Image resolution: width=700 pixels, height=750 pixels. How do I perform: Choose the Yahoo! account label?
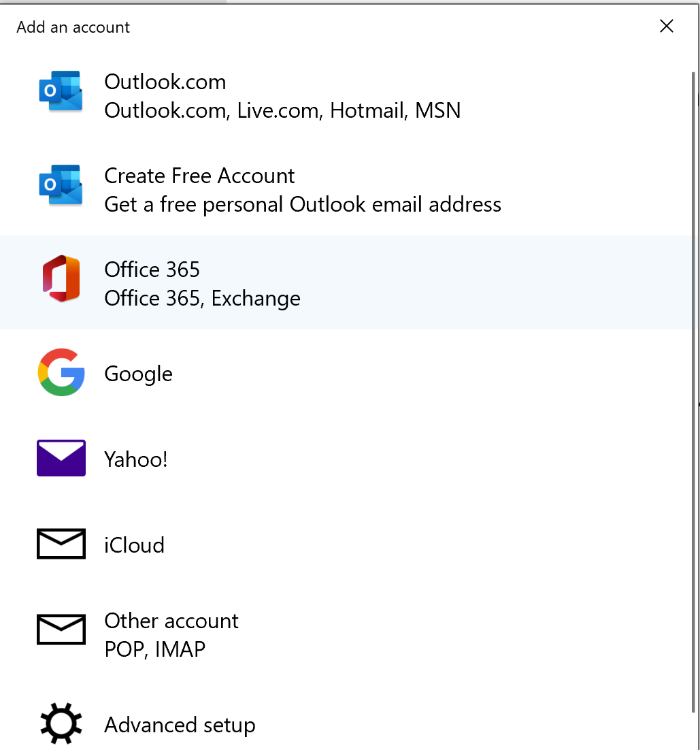135,459
